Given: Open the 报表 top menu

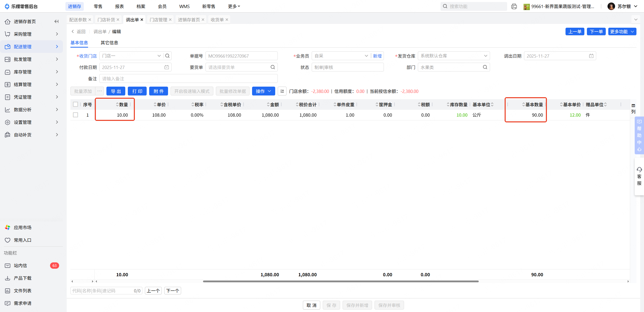Looking at the screenshot, I should click(119, 6).
